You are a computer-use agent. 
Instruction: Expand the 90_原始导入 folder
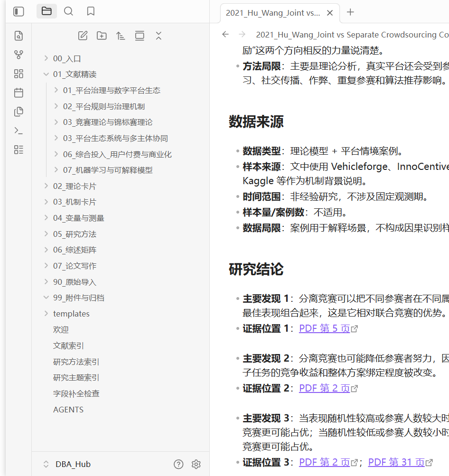(46, 282)
